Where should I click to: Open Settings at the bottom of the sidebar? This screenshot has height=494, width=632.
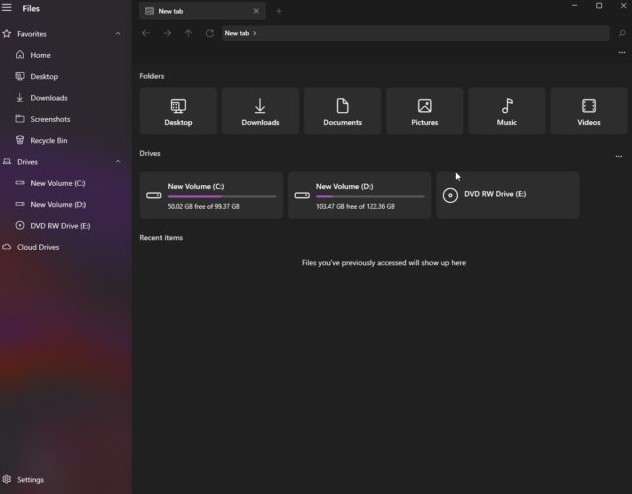click(30, 480)
